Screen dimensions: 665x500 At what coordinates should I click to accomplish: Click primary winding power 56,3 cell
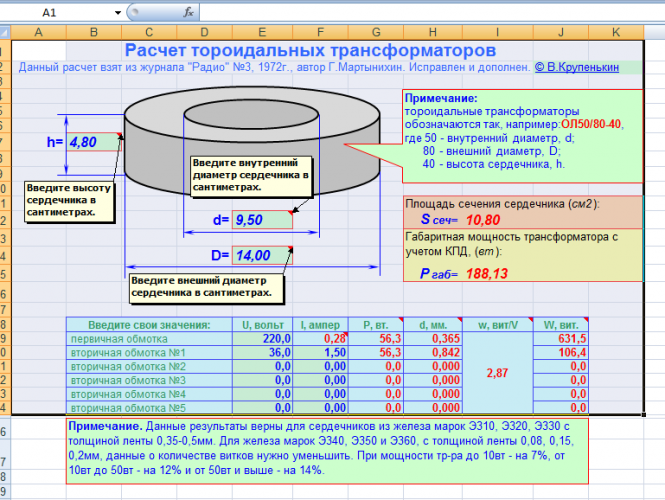376,338
